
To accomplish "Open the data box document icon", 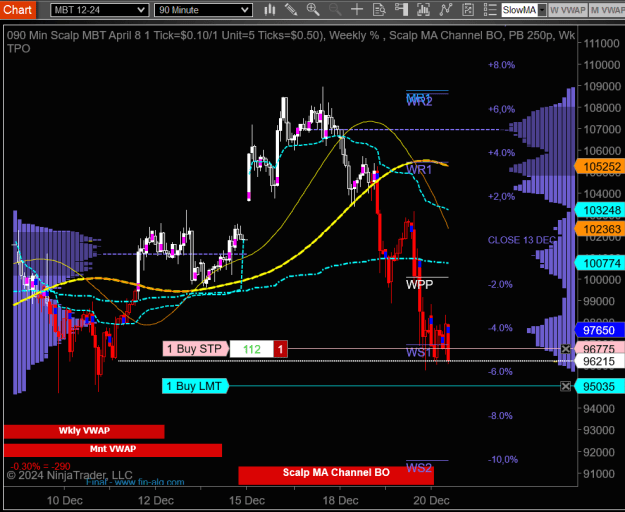I will coord(379,10).
